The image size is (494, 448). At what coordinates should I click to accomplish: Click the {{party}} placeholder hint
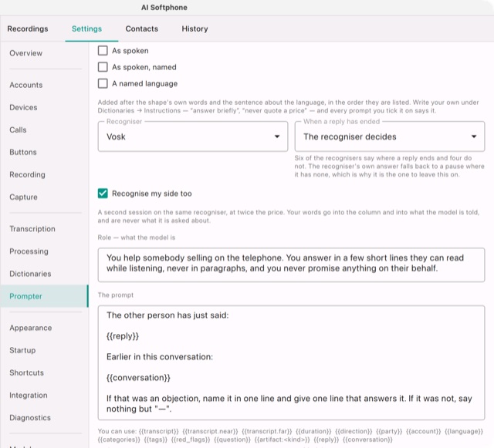click(389, 431)
